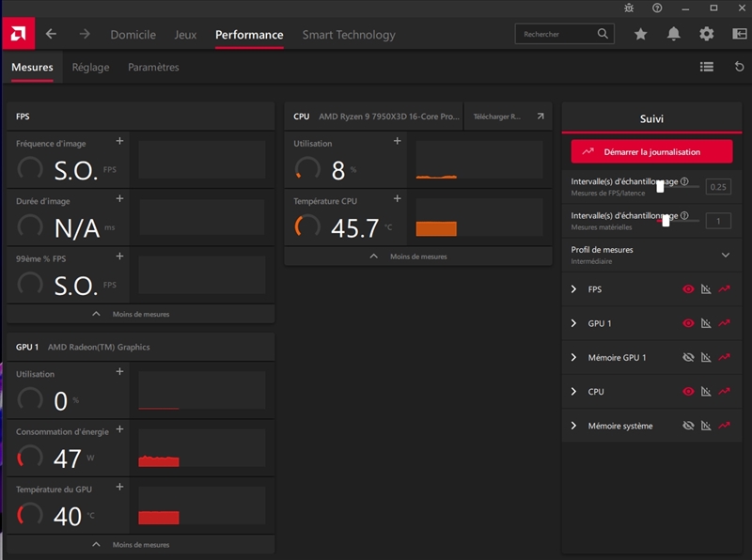The image size is (752, 560).
Task: Expand the GPU 1 tracking section
Action: [574, 323]
